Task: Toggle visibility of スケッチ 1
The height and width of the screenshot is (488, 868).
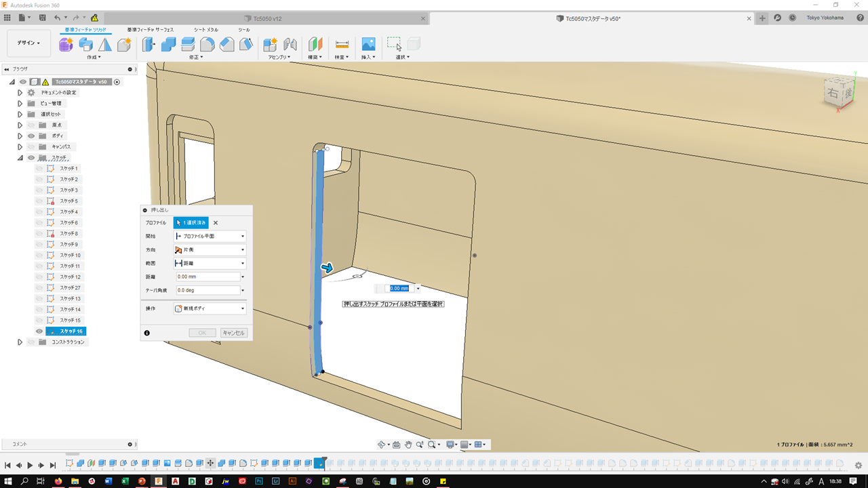Action: pyautogui.click(x=39, y=168)
